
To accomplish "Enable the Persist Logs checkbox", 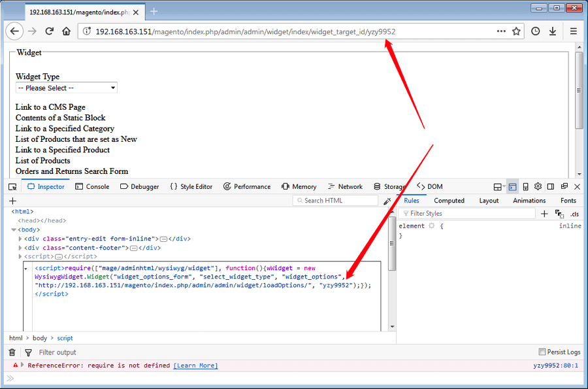I will click(542, 352).
